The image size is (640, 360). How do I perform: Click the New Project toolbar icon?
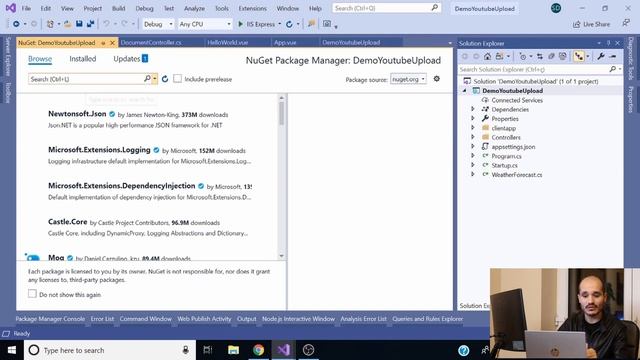50,24
